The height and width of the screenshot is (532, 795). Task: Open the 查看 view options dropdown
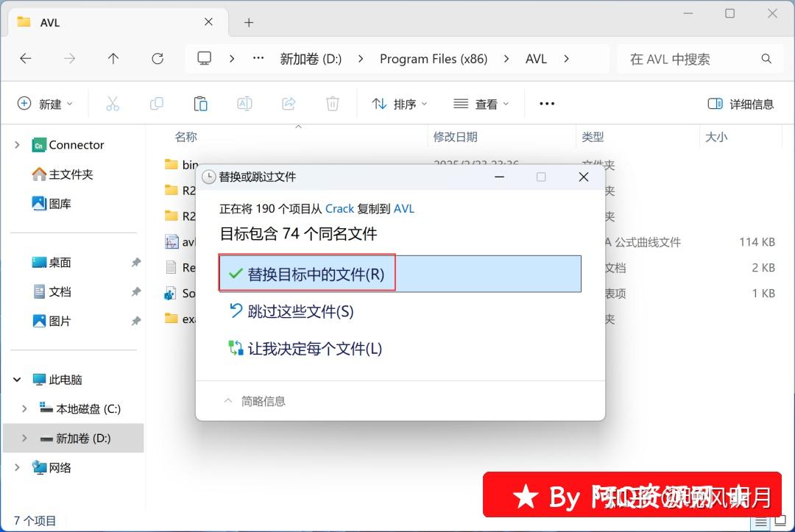coord(481,104)
